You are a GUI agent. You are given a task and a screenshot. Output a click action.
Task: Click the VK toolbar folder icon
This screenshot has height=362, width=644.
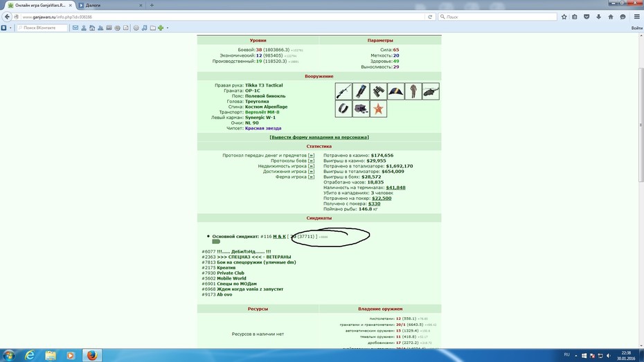coord(153,28)
